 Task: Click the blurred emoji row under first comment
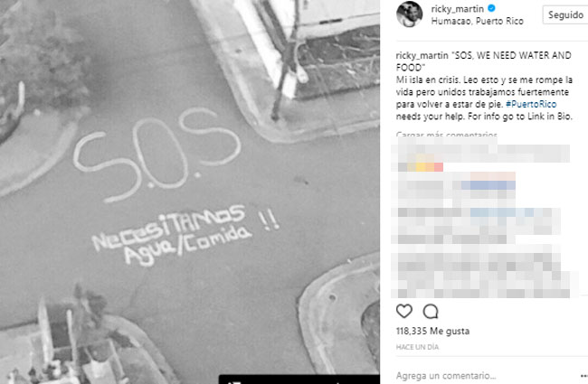[419, 167]
